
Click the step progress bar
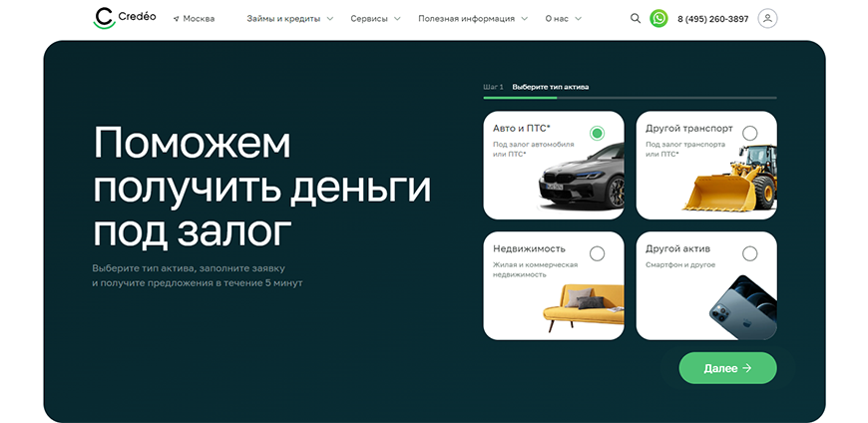(630, 98)
